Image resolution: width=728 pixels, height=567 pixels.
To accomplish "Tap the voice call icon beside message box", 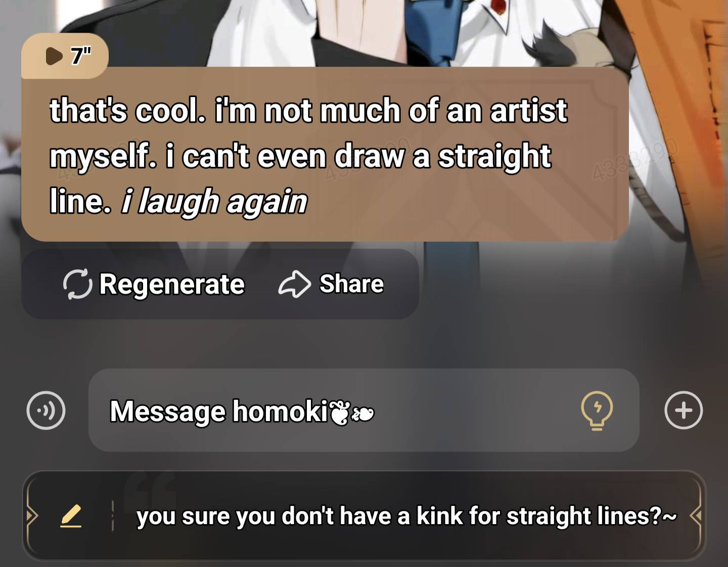I will point(46,410).
